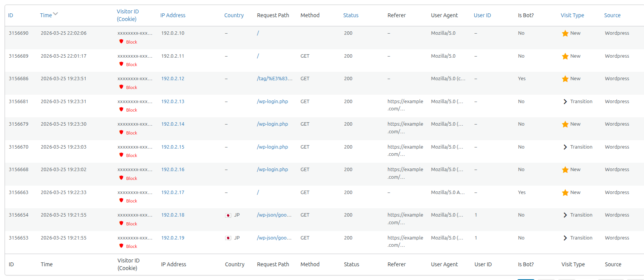Click the Japan flag icon in row 3156654
Screen dimensions: 644x280
(228, 215)
